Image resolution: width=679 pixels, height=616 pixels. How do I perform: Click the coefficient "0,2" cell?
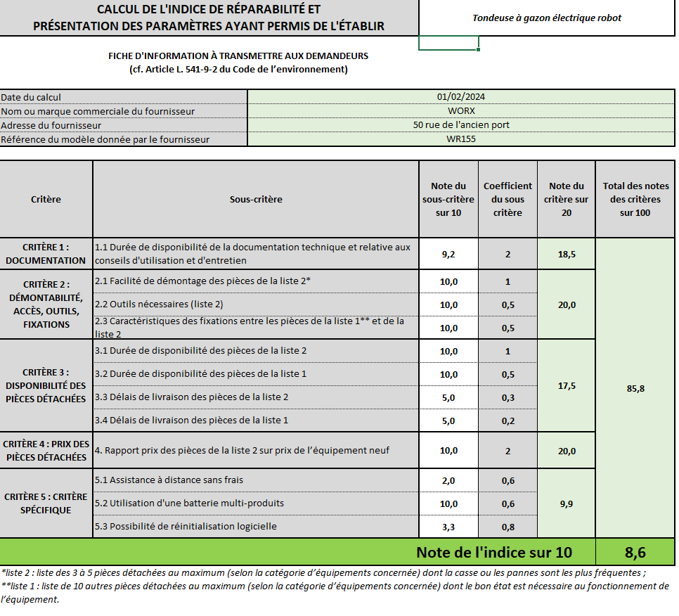507,421
